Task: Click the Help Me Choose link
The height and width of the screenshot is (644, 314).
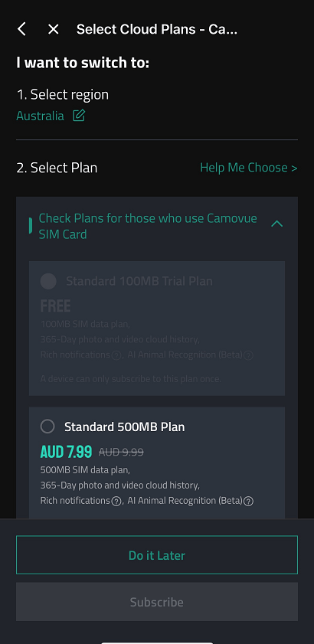Action: click(x=249, y=168)
